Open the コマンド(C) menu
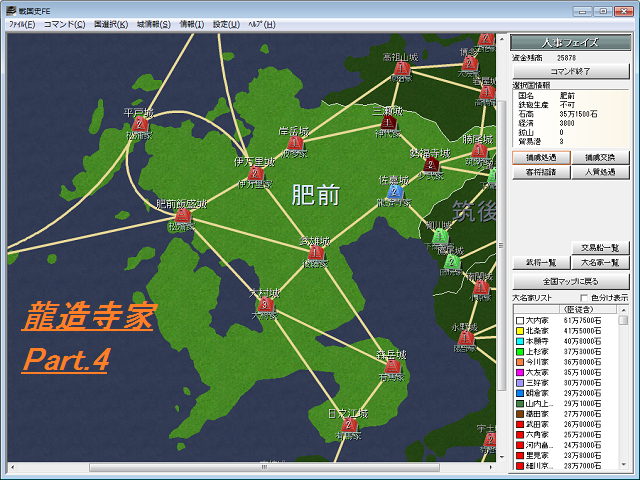 click(64, 24)
